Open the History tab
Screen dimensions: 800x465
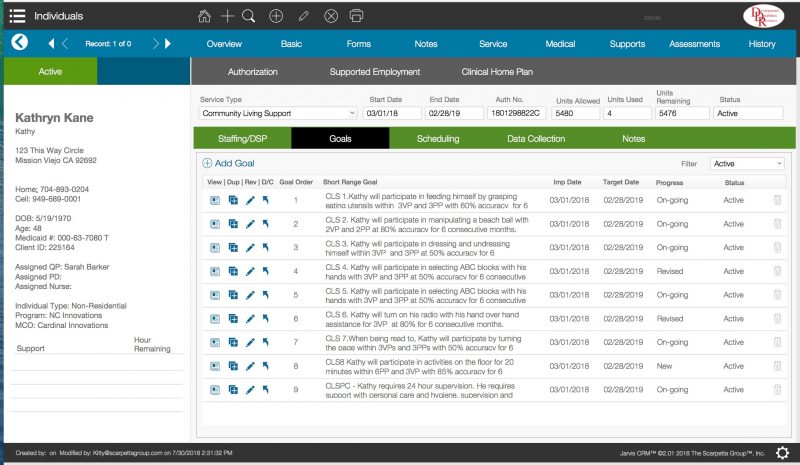pos(762,44)
